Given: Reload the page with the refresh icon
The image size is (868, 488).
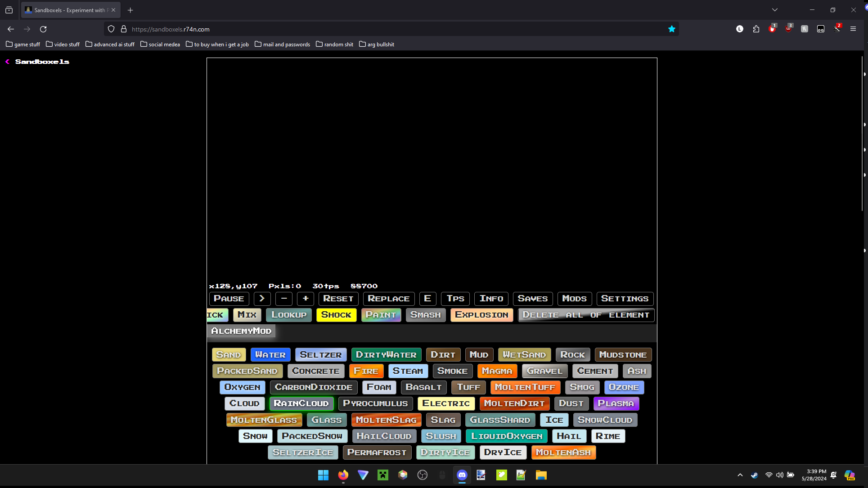Looking at the screenshot, I should pyautogui.click(x=43, y=29).
